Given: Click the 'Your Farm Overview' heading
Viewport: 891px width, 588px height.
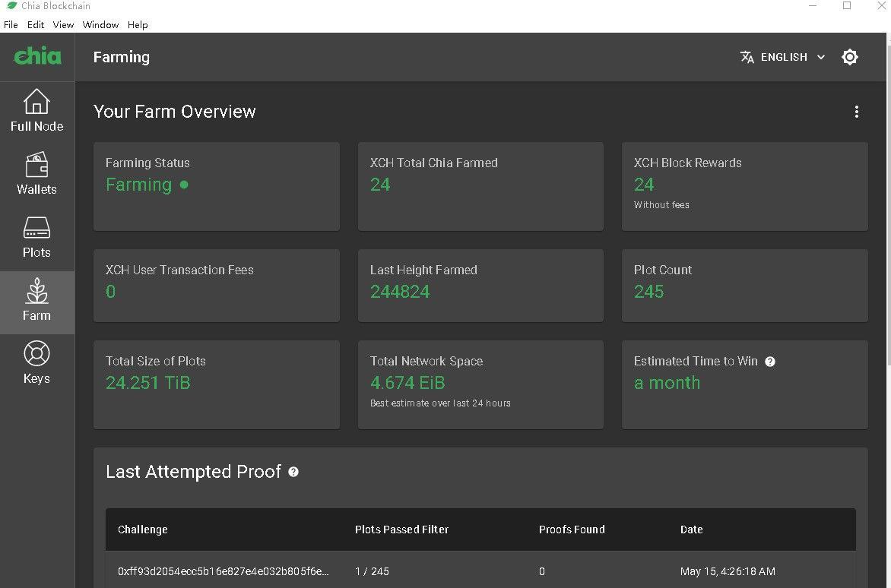Looking at the screenshot, I should pyautogui.click(x=174, y=111).
